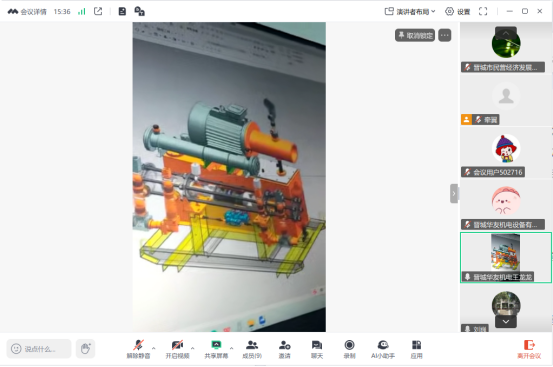The width and height of the screenshot is (553, 367).
Task: Open the three-dot more options on video
Action: (x=445, y=35)
